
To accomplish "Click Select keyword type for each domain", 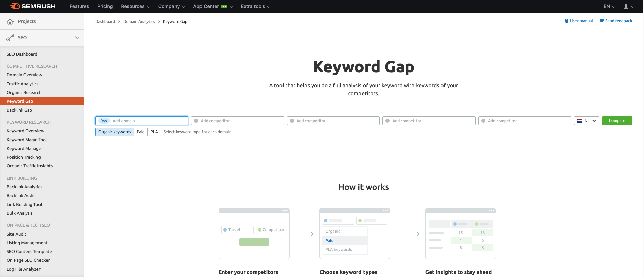I will point(197,132).
